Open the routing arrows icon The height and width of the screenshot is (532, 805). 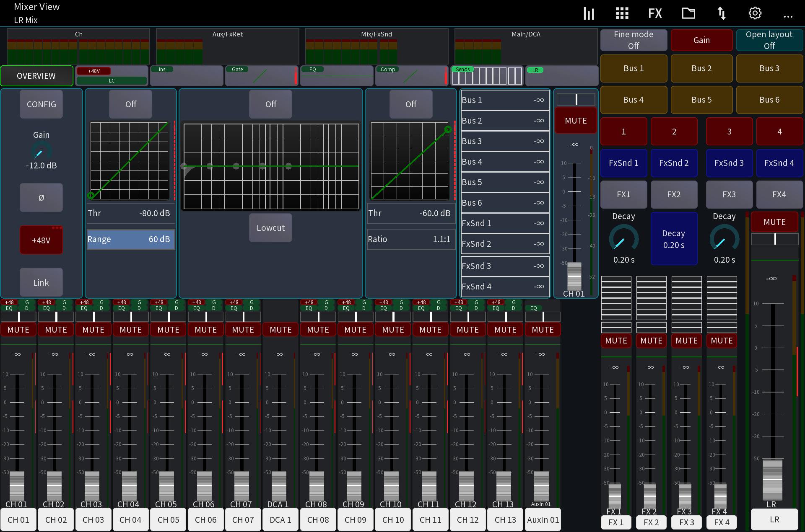pos(722,13)
